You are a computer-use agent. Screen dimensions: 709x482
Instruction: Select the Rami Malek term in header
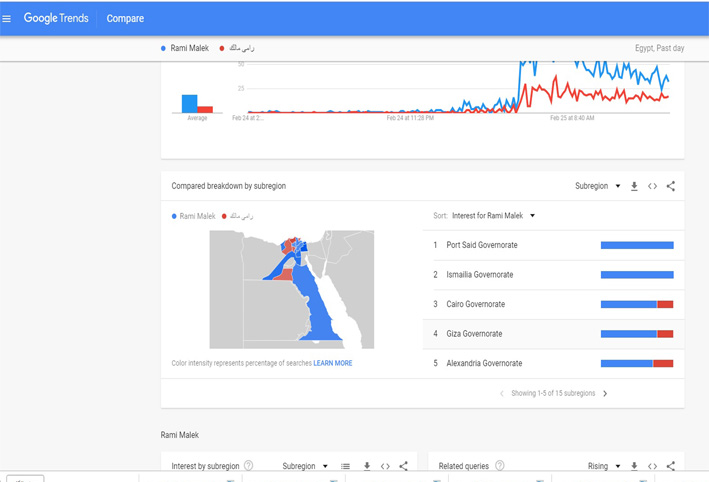(185, 48)
